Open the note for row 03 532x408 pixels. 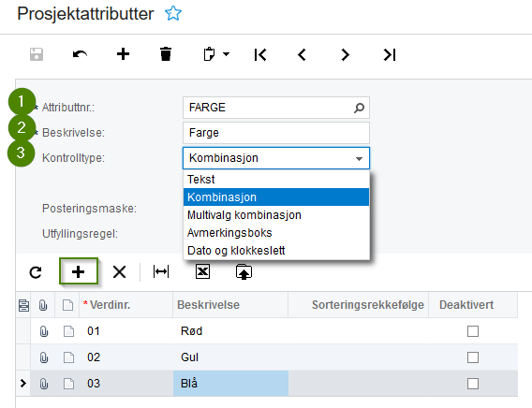click(69, 384)
